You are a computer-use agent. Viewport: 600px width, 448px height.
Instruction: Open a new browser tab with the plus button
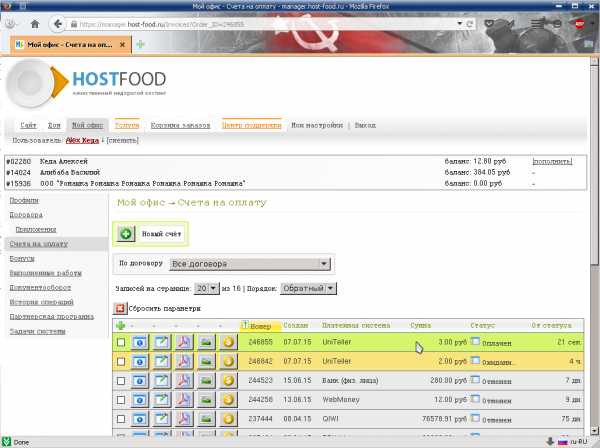coord(141,45)
